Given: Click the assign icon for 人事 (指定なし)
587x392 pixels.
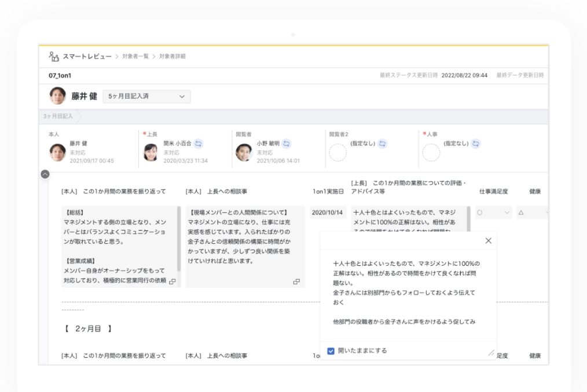Looking at the screenshot, I should [x=476, y=144].
